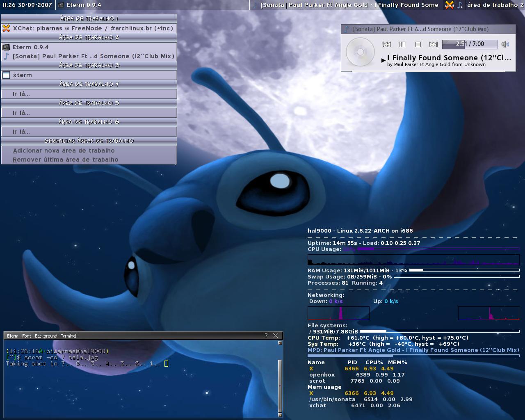Screen dimensions: 525x420
Task: Click the xterm window icon in menu
Action: pyautogui.click(x=6, y=75)
